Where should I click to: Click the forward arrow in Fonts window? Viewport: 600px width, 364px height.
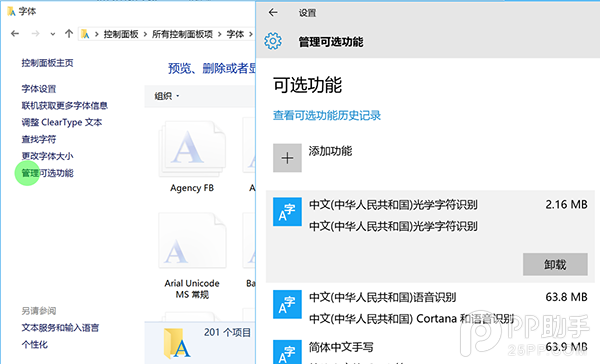pyautogui.click(x=35, y=34)
